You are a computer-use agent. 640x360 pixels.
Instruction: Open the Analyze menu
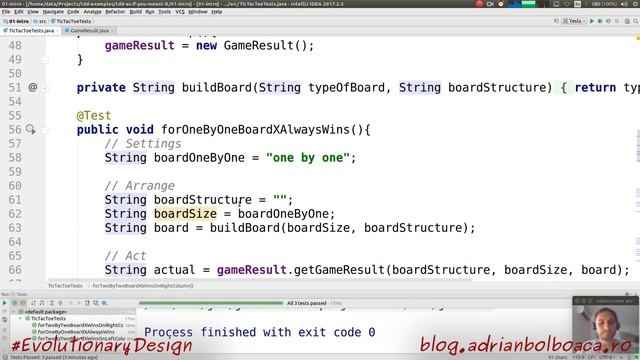tap(93, 12)
